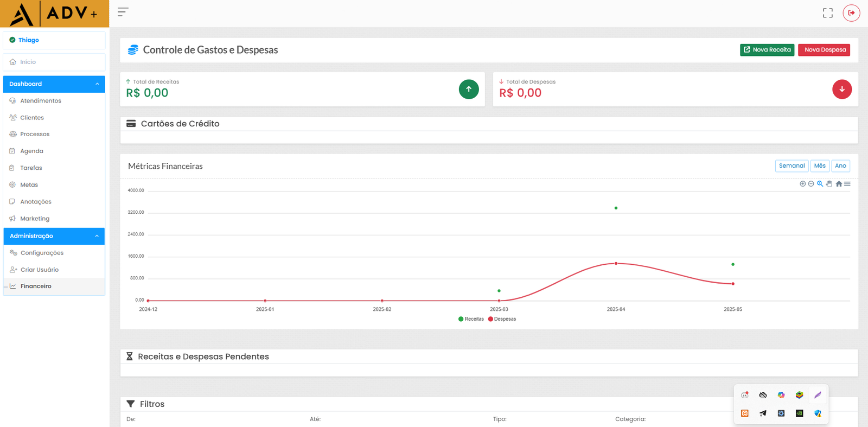The width and height of the screenshot is (868, 427).
Task: Enter fullscreen mode via header icon
Action: pyautogui.click(x=827, y=13)
